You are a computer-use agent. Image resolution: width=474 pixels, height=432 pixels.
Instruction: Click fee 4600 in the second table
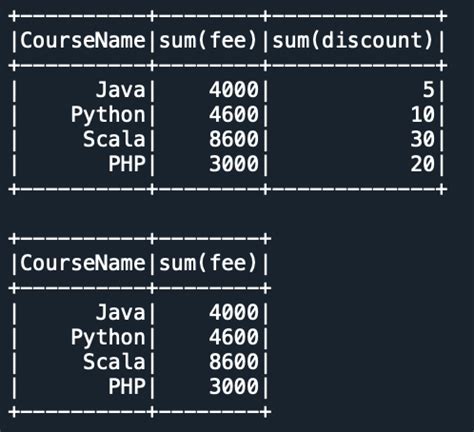234,337
